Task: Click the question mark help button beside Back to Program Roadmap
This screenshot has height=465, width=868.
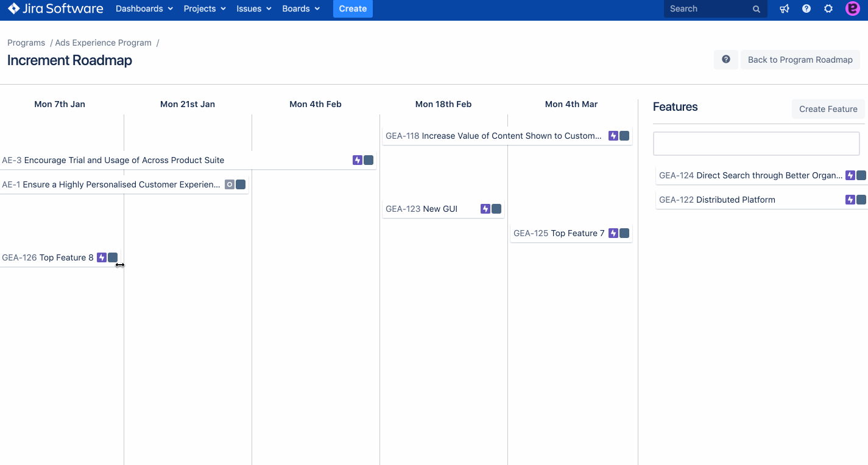Action: click(726, 60)
